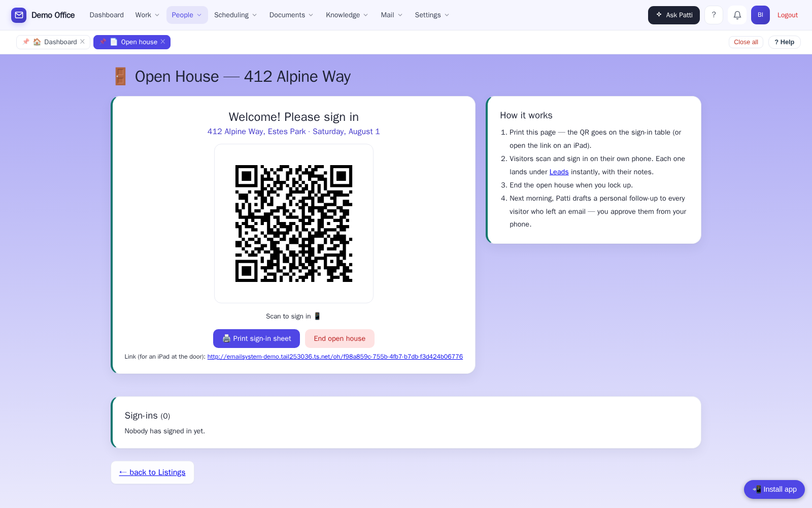
Task: Follow the Leads link in How it works
Action: (559, 172)
